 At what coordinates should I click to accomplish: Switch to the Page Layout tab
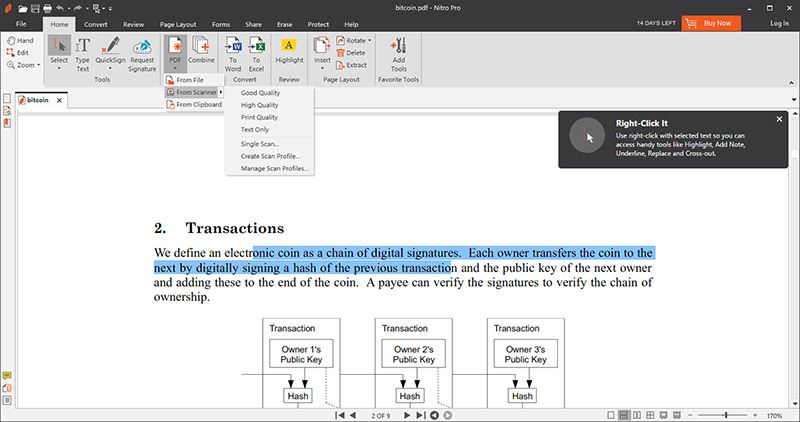[178, 24]
